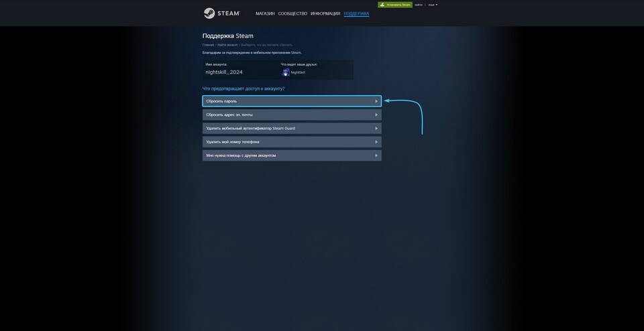Click arrow icon on 'Сбросить адрес эл. почты' row
This screenshot has height=331, width=644.
click(x=376, y=115)
